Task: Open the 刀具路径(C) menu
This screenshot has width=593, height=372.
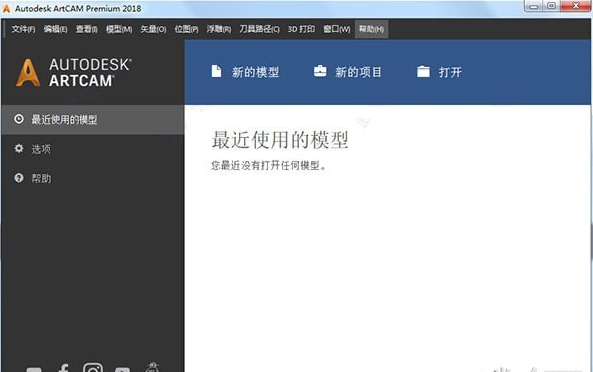Action: pyautogui.click(x=259, y=29)
